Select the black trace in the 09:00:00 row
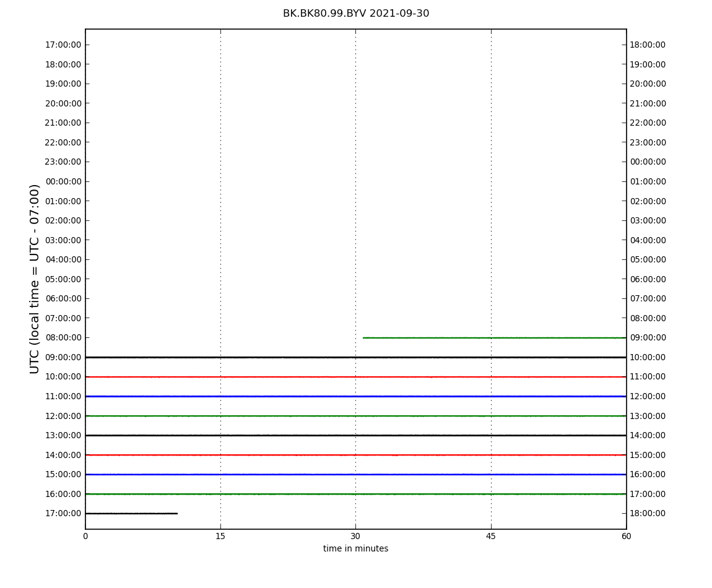The width and height of the screenshot is (712, 588). 356,357
